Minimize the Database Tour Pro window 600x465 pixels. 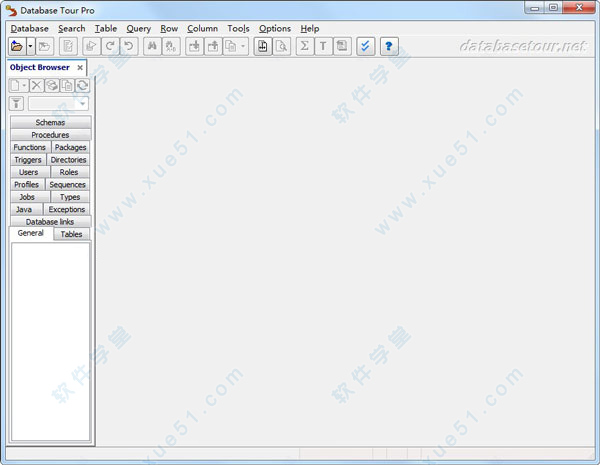pyautogui.click(x=535, y=8)
